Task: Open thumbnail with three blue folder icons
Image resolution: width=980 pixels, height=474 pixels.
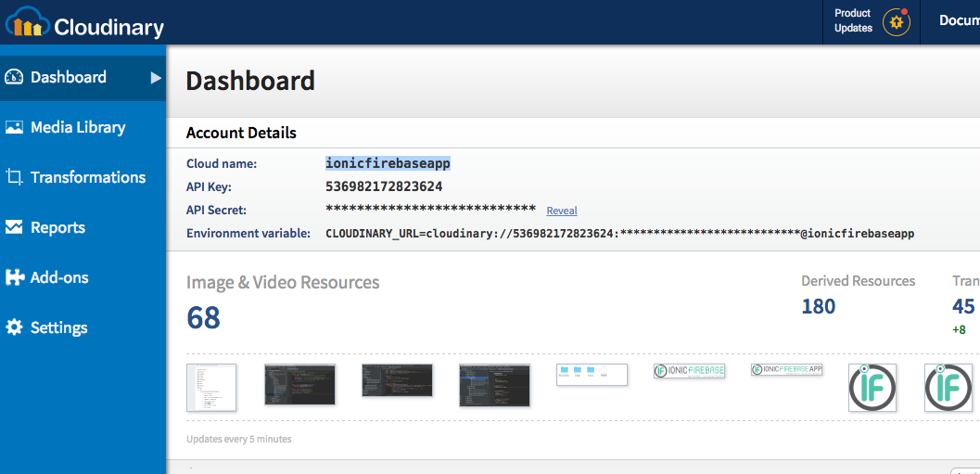Action: [x=592, y=375]
